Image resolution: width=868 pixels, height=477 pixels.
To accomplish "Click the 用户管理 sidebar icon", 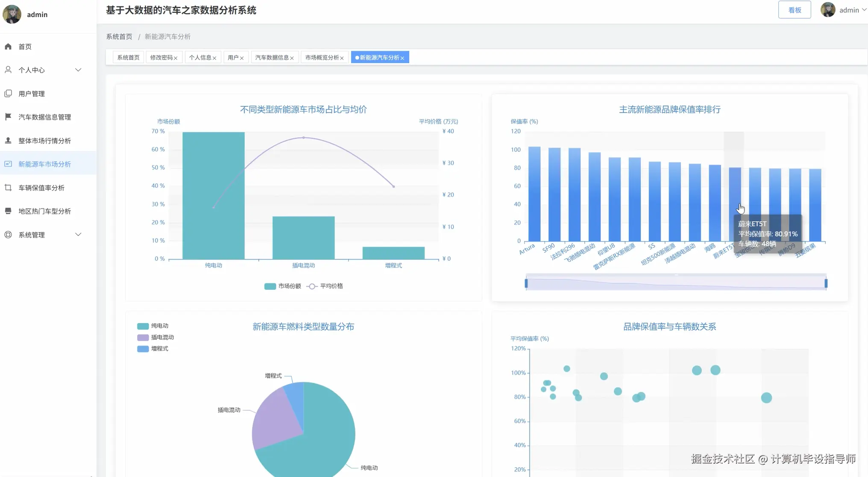I will point(8,94).
